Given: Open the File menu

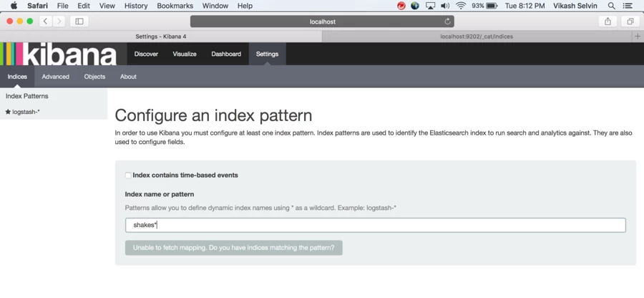Looking at the screenshot, I should click(x=62, y=6).
